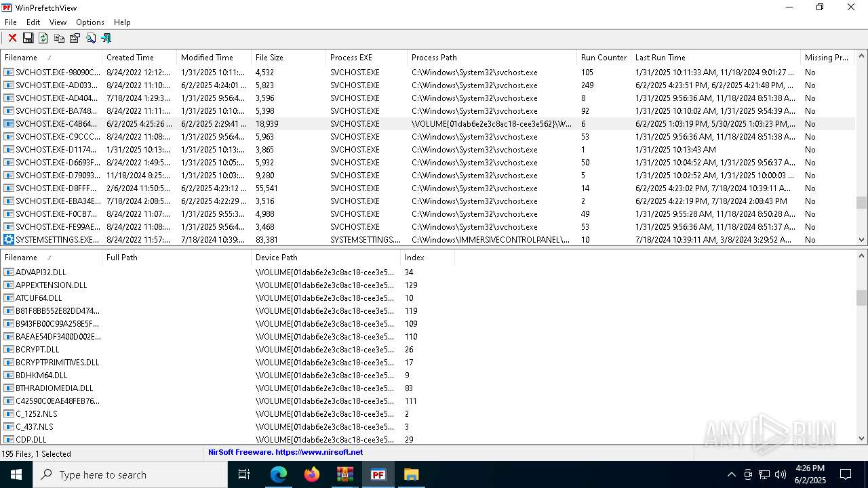The image size is (868, 488).
Task: Sort by Run Counter column header
Action: click(x=604, y=58)
